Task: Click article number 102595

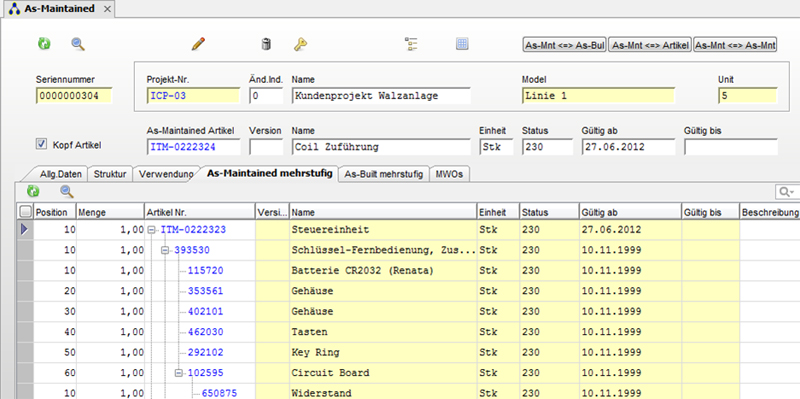Action: coord(206,373)
